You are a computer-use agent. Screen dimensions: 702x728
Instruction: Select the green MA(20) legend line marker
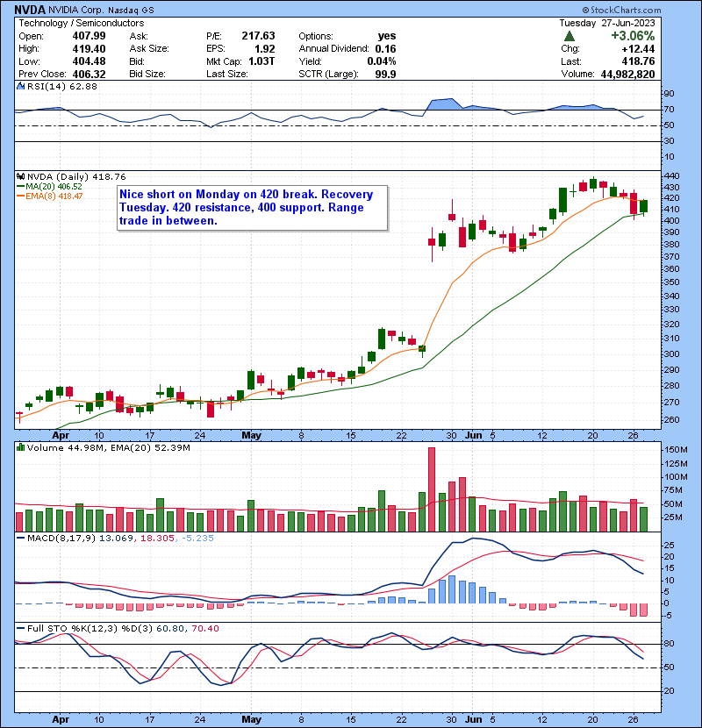20,187
